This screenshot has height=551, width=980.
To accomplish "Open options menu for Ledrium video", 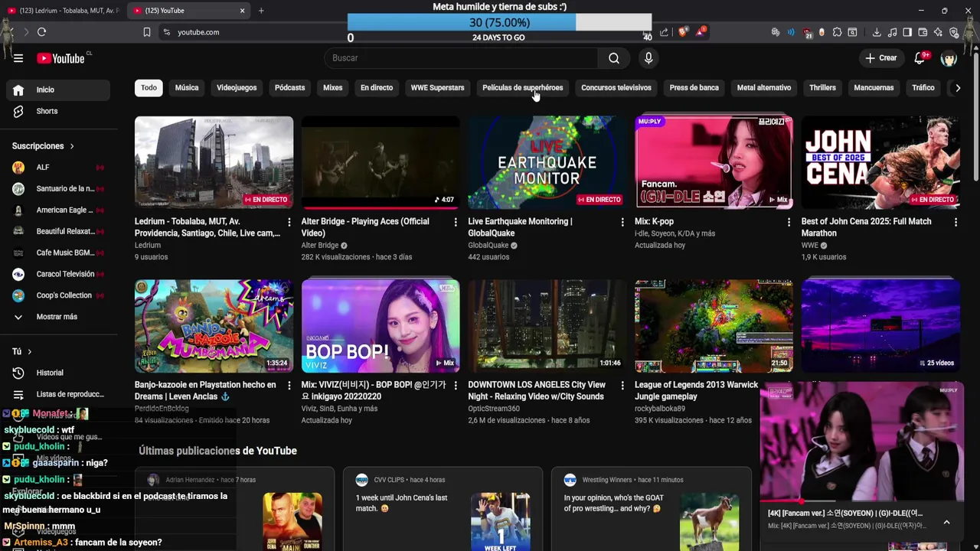I will 289,222.
